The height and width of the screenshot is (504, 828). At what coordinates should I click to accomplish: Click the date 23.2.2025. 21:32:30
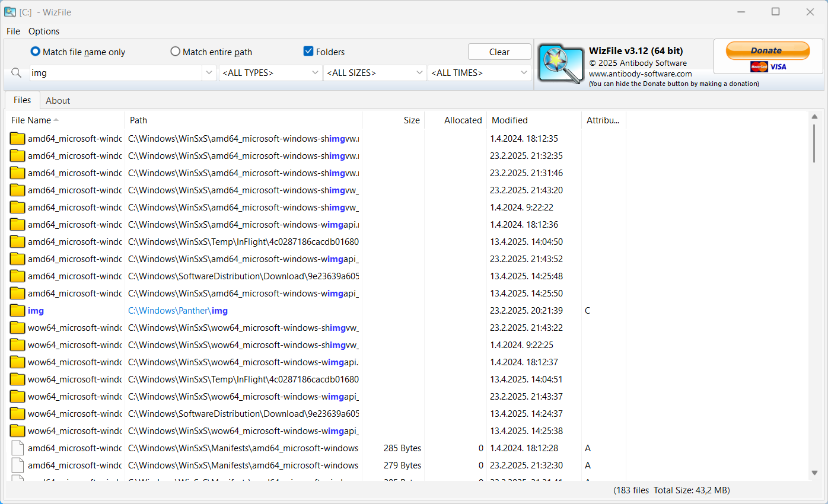(527, 465)
